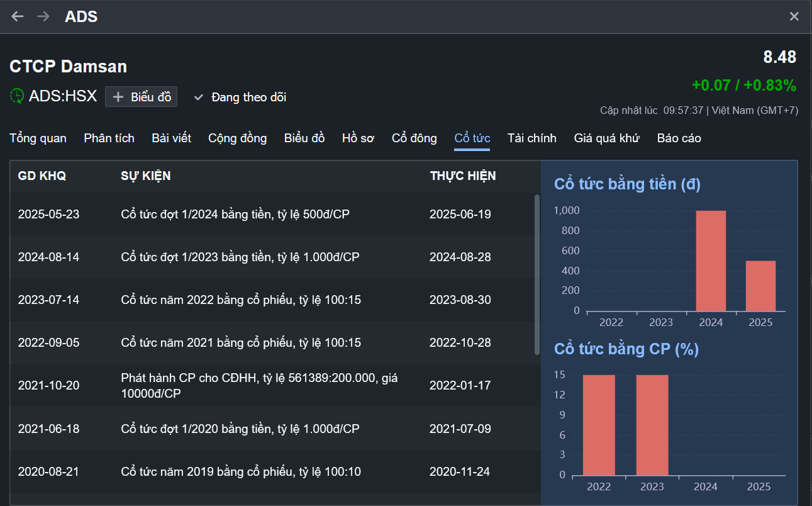812x506 pixels.
Task: Switch to the Phân tích tab
Action: pyautogui.click(x=109, y=138)
